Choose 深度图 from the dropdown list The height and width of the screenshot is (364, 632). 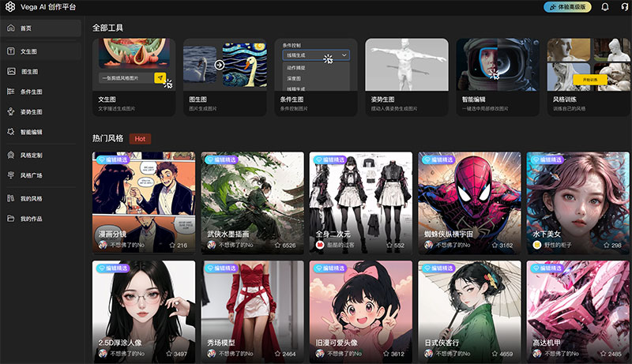click(x=294, y=79)
